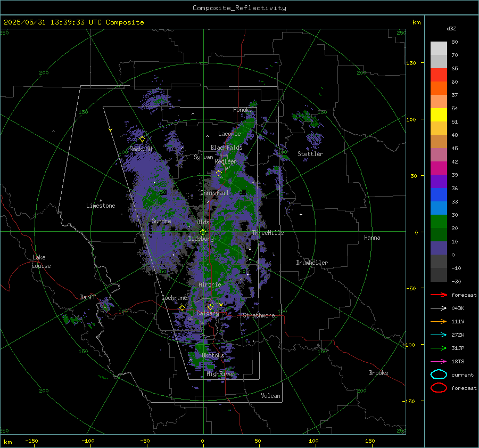Click the Lake Louise map label

[x=41, y=262]
